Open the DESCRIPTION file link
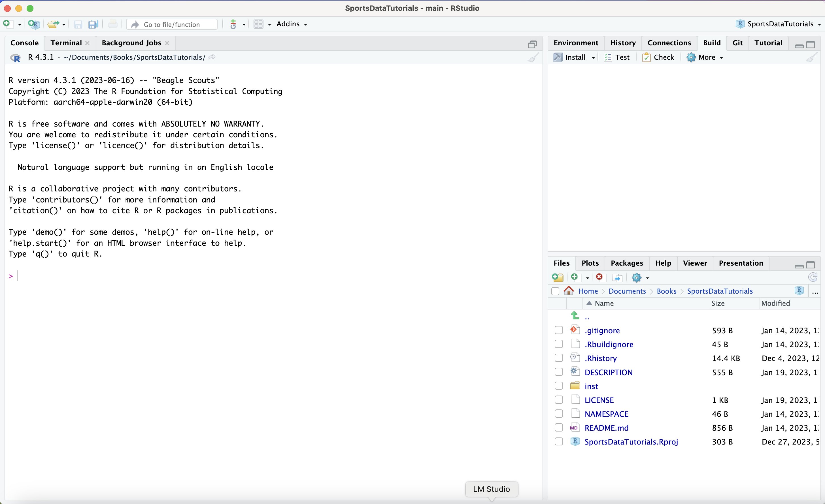This screenshot has width=825, height=504. point(608,372)
